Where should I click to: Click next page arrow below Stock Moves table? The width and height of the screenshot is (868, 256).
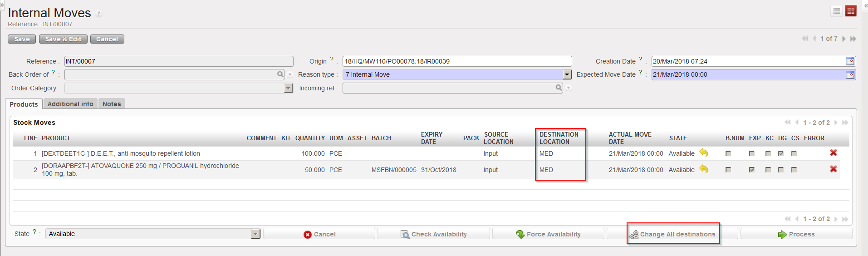coord(836,219)
